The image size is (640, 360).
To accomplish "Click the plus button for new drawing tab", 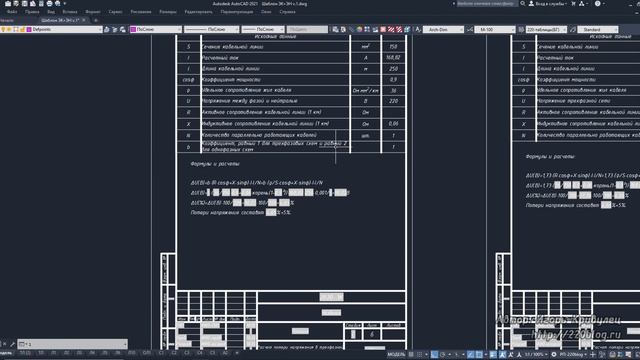I will (x=96, y=20).
